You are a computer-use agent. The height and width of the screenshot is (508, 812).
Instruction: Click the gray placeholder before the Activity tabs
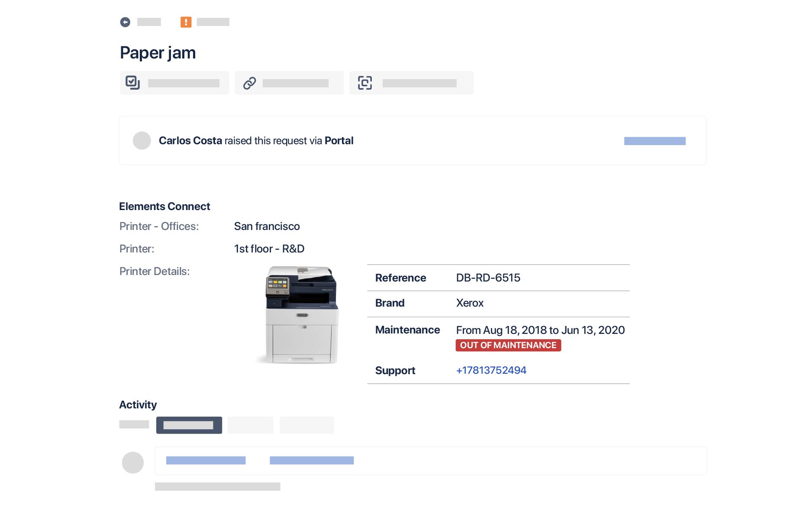(134, 424)
